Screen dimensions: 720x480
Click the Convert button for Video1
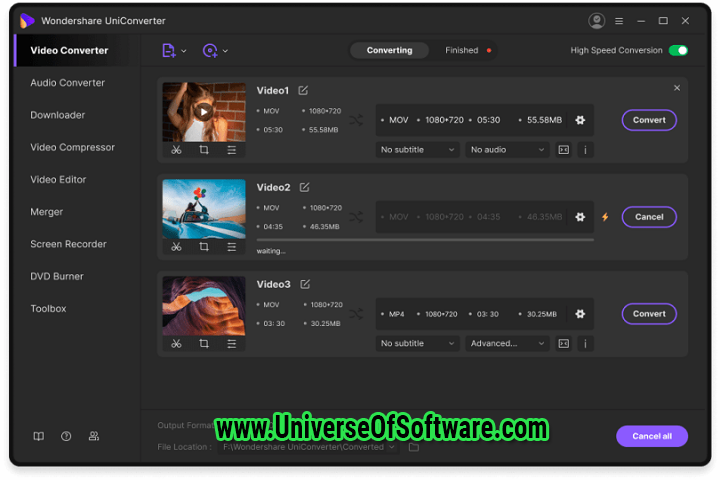click(649, 120)
